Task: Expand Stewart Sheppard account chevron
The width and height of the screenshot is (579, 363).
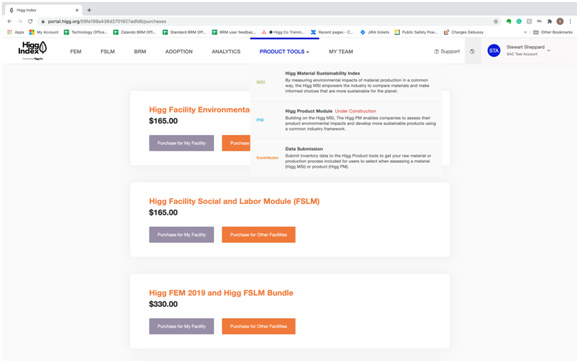Action: 549,51
